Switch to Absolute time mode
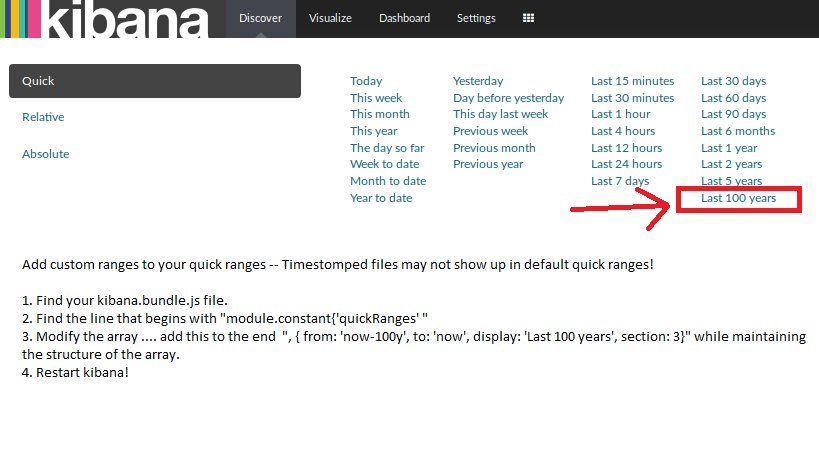819x469 pixels. click(x=45, y=154)
